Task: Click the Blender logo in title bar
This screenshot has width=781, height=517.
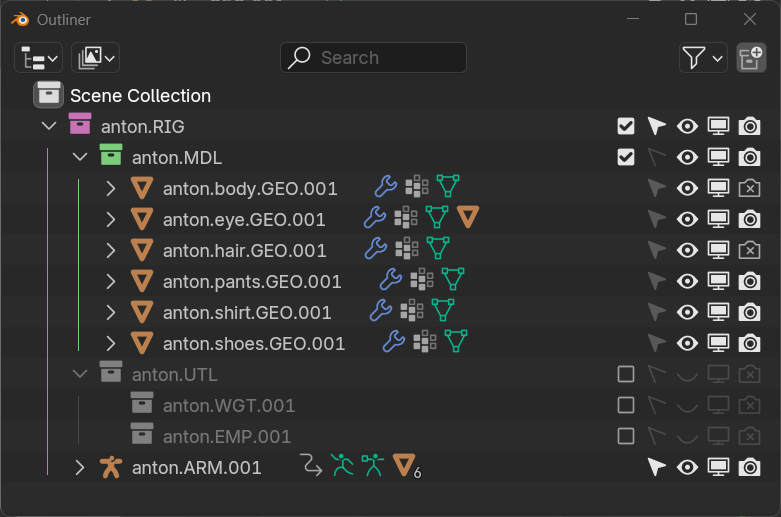Action: [x=20, y=19]
